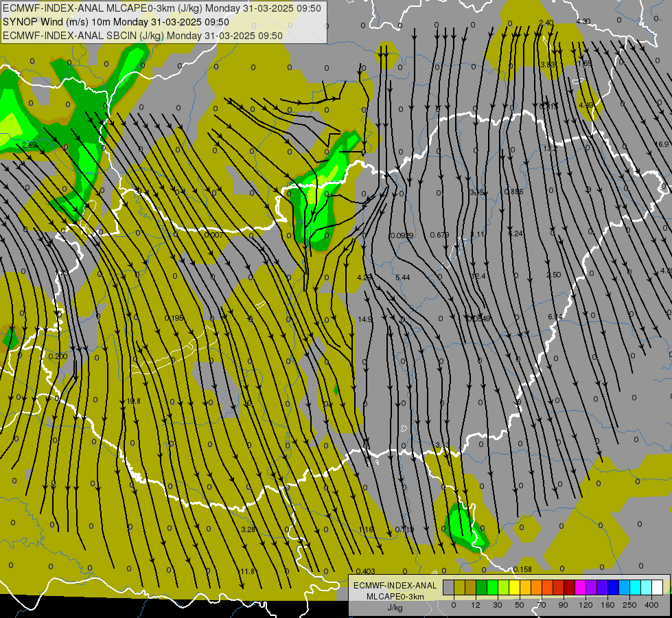Screen dimensions: 672x618
Task: Click the SBCIN (J/kg) title line
Action: tap(143, 36)
